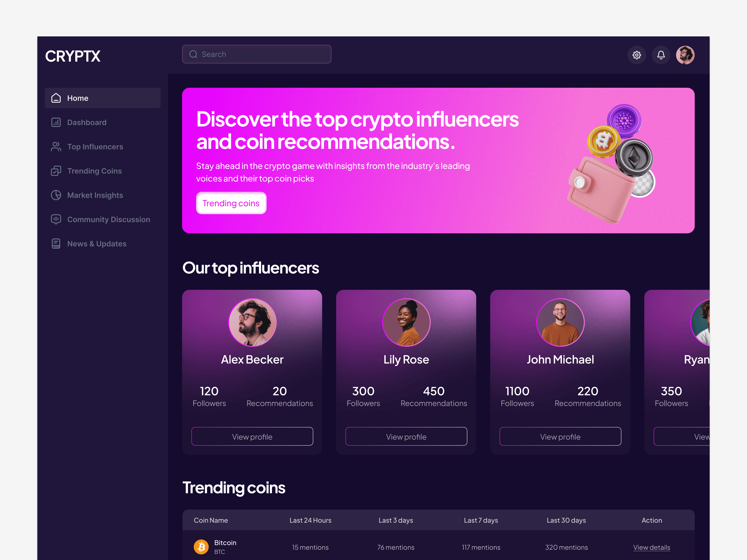The height and width of the screenshot is (560, 747).
Task: View Lily Rose's profile
Action: coord(406,436)
